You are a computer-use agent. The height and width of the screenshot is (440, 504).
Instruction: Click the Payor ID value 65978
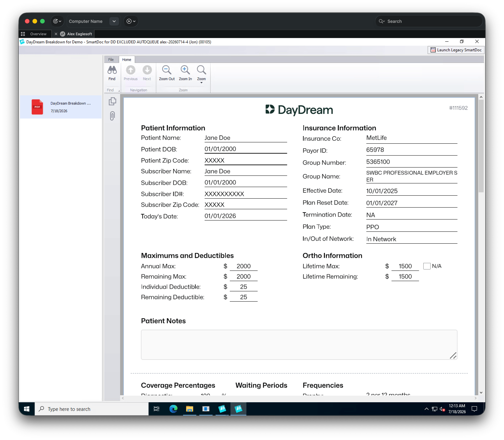[375, 150]
